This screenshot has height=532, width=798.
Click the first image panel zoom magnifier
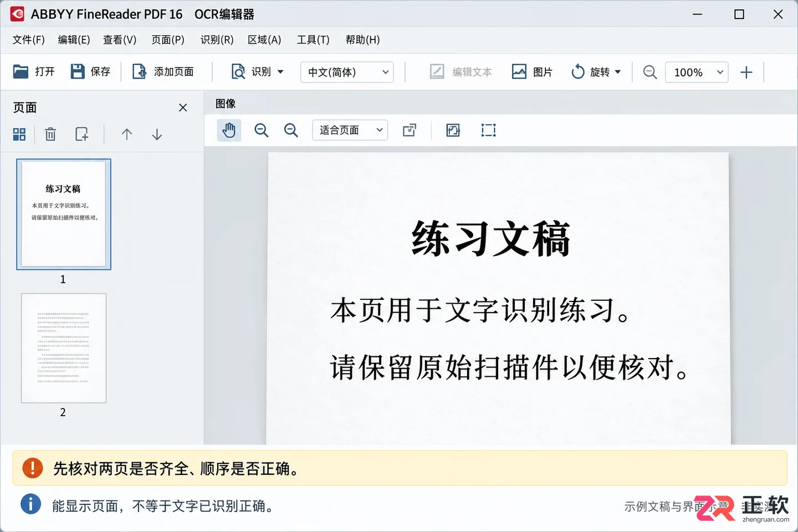click(261, 130)
